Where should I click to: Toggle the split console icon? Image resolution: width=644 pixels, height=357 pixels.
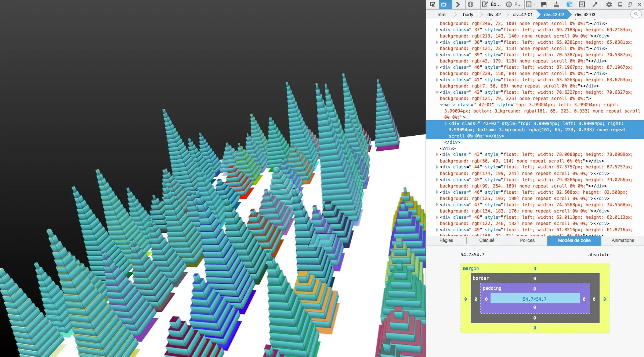click(544, 4)
